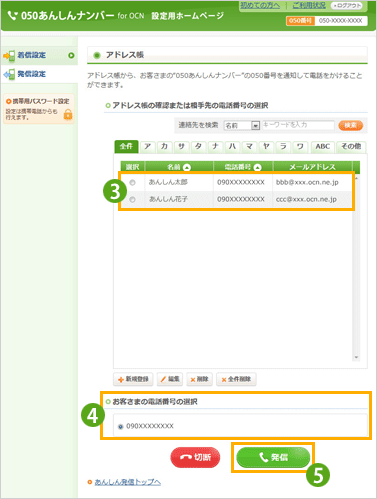Viewport: 377px width, 499px height.
Task: Click the 新規登録 button
Action: (133, 379)
